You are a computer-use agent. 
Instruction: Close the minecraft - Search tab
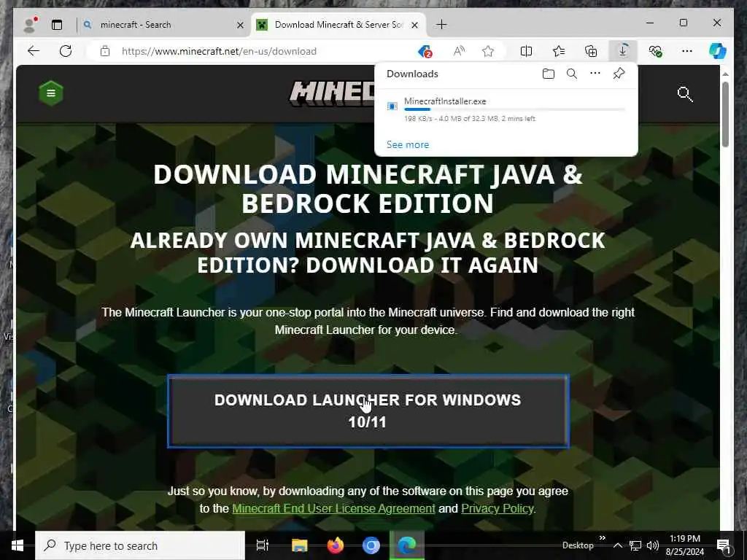[241, 25]
